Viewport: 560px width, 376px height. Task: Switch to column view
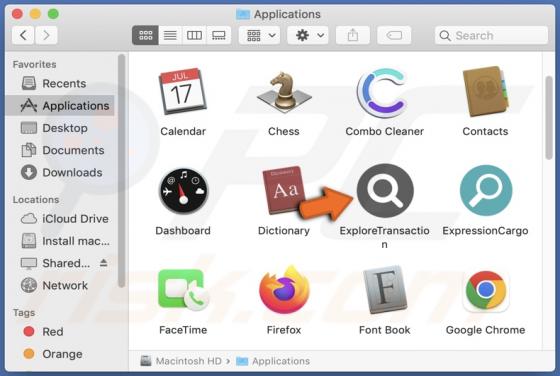(x=194, y=35)
